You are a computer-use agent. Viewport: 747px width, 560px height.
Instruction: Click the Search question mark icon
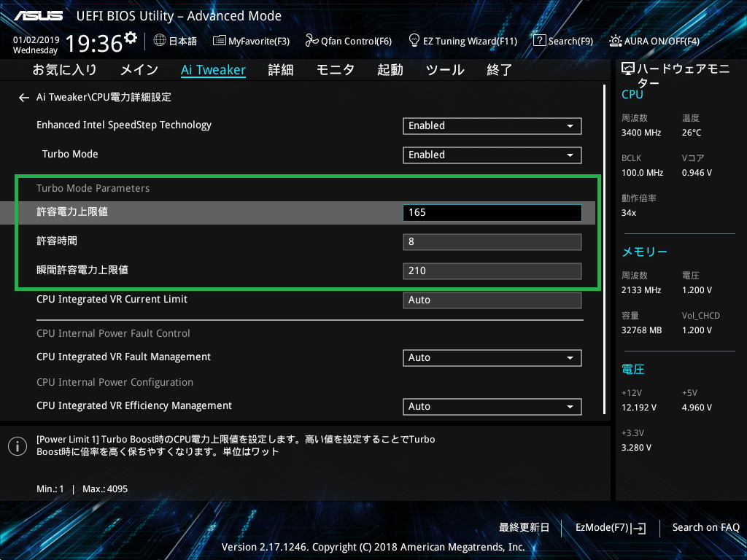pos(539,41)
